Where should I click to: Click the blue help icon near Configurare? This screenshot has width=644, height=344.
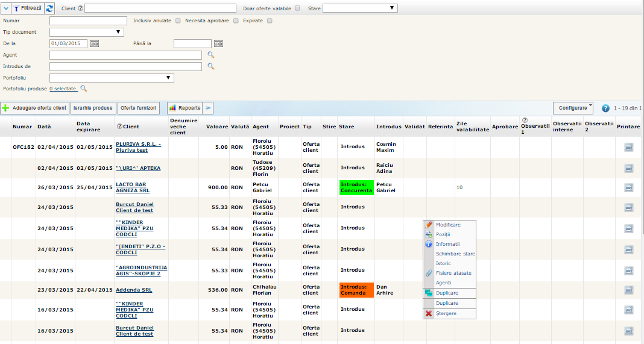point(605,108)
